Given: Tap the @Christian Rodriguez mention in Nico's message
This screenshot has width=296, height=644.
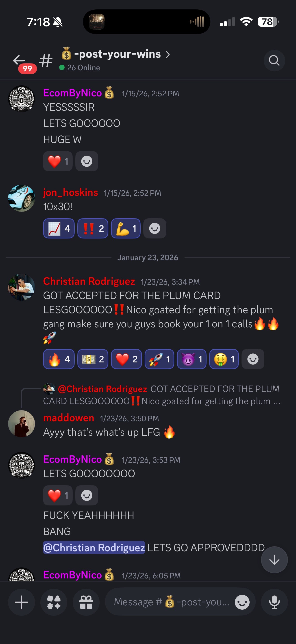Looking at the screenshot, I should click(x=94, y=547).
